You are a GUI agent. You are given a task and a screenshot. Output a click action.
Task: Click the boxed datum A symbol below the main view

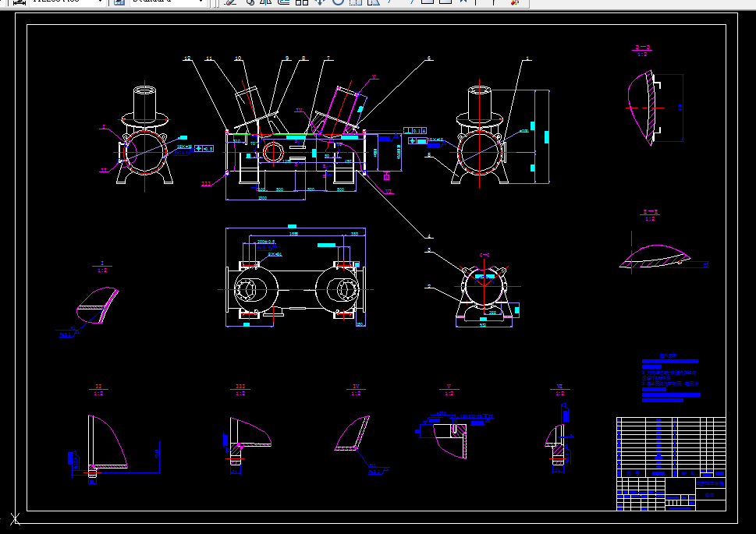[x=386, y=178]
